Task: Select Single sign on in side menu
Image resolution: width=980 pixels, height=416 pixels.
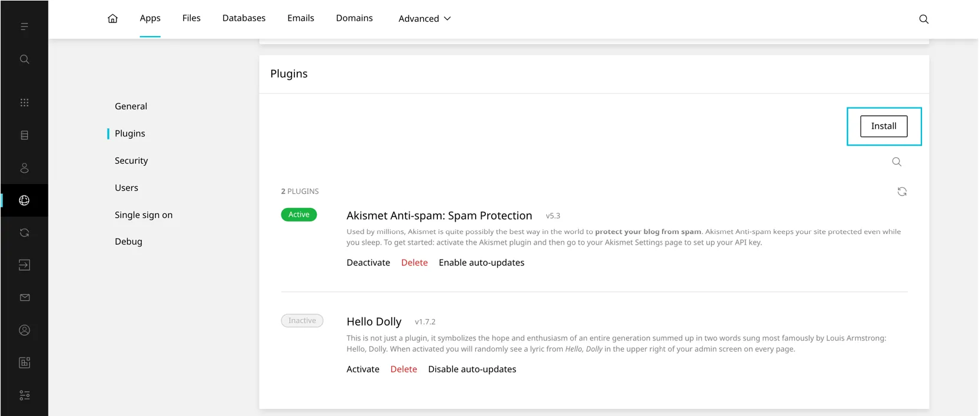Action: pos(144,215)
